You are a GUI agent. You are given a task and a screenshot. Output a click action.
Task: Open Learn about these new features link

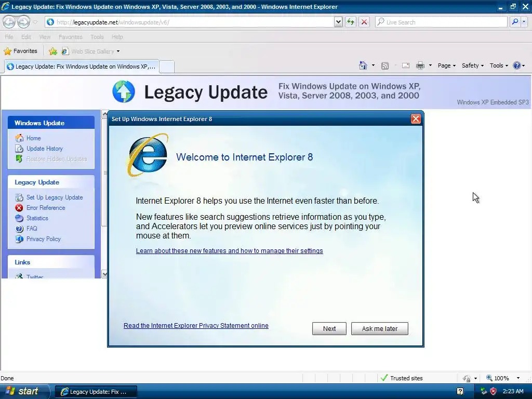[x=229, y=251]
